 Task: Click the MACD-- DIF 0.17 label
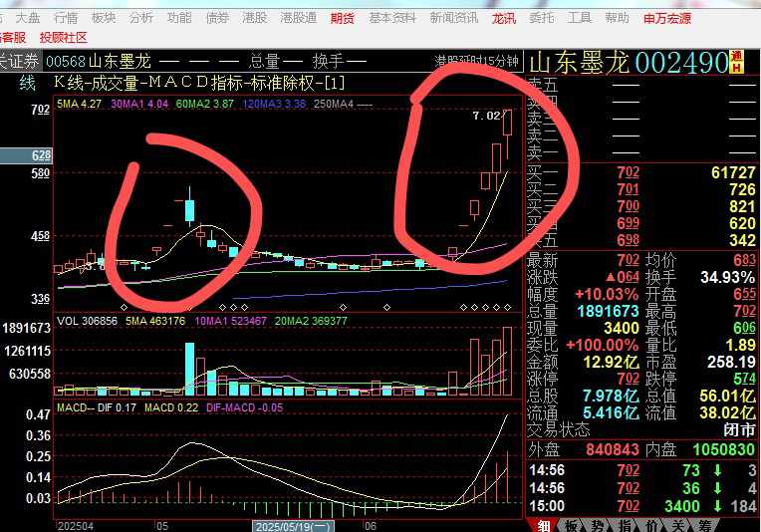(97, 407)
